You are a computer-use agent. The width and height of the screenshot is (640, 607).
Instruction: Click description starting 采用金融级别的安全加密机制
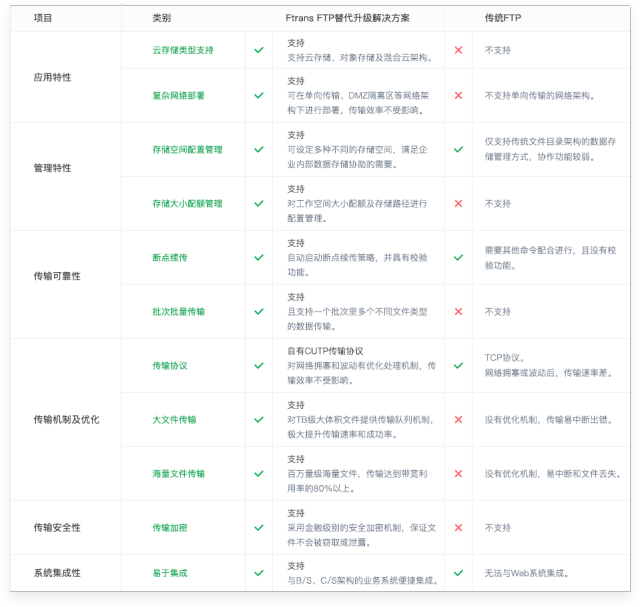coord(362,535)
